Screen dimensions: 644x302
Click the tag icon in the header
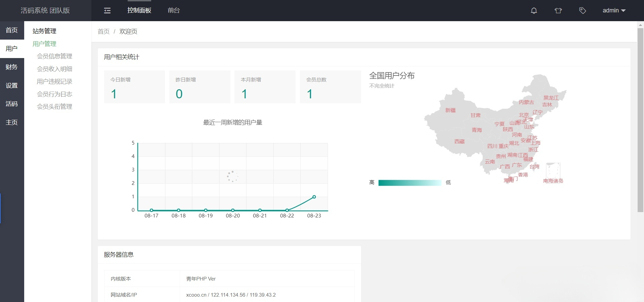click(583, 11)
